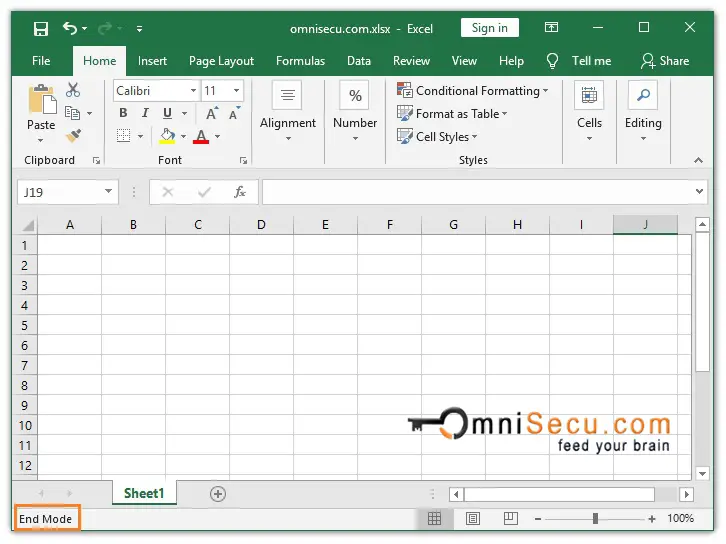
Task: Switch to the Insert tab
Action: pos(152,61)
